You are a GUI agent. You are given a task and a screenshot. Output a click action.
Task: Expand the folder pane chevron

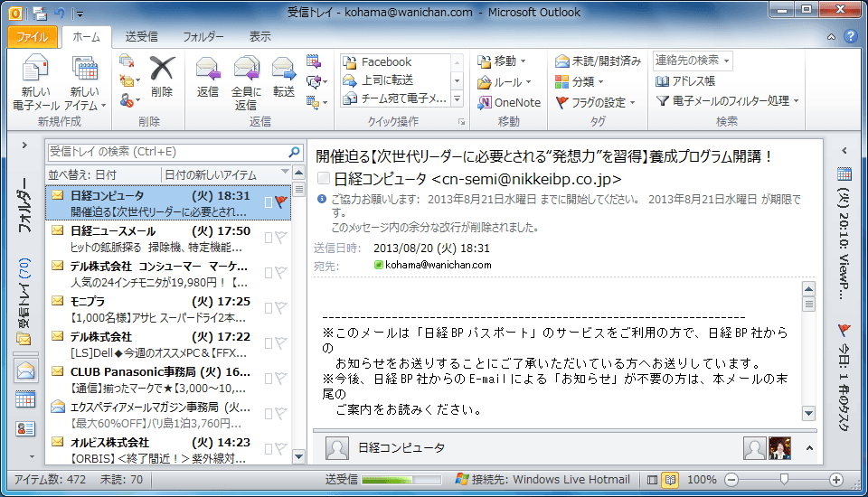coord(24,145)
